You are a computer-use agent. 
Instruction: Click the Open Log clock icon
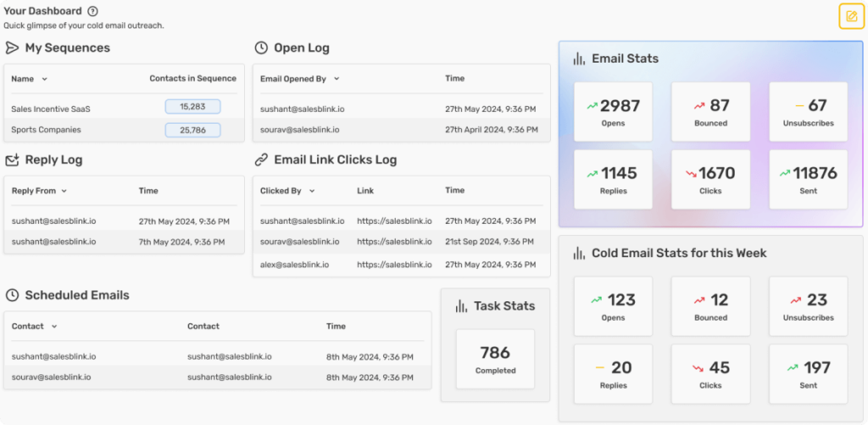(x=261, y=48)
